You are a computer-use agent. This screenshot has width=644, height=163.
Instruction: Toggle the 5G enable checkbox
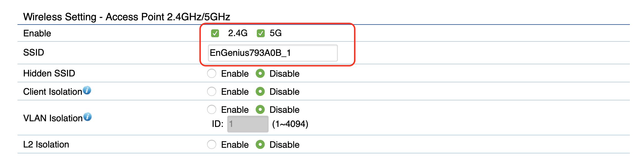pyautogui.click(x=260, y=34)
